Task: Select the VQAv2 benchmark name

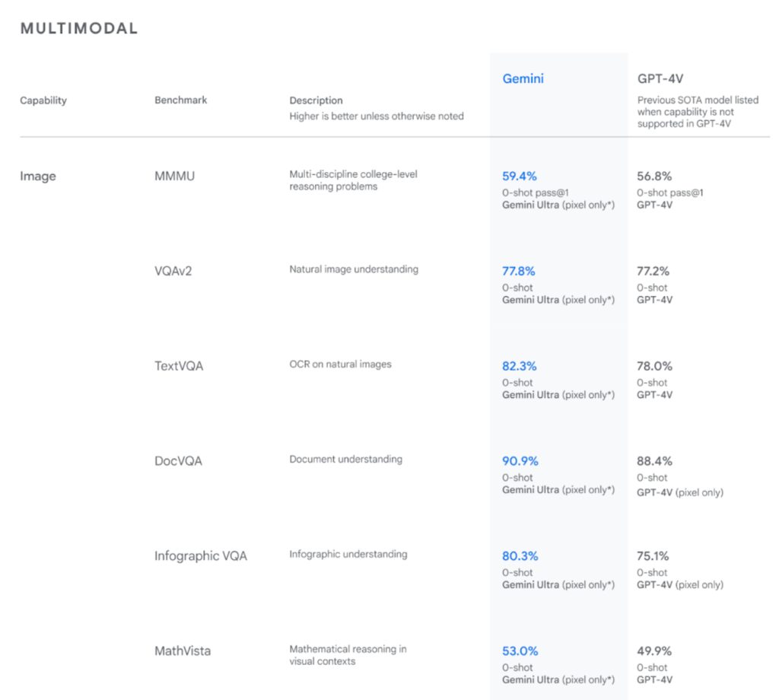Action: pyautogui.click(x=173, y=271)
